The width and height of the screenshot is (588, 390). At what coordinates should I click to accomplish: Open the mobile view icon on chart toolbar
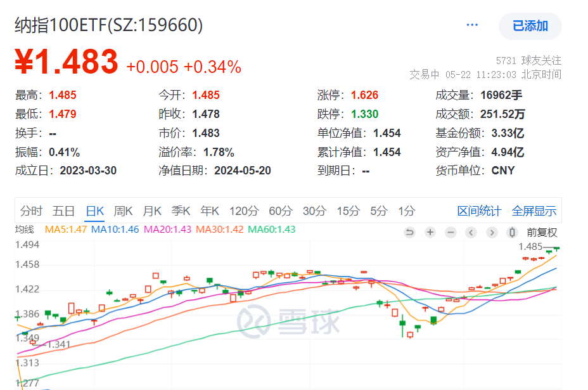point(511,232)
